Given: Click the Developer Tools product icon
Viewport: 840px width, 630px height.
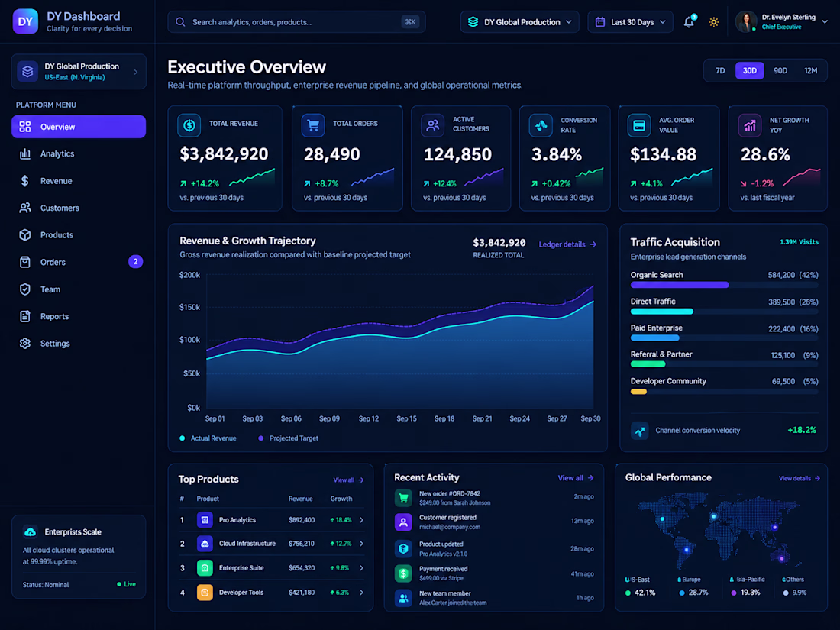Looking at the screenshot, I should [205, 593].
